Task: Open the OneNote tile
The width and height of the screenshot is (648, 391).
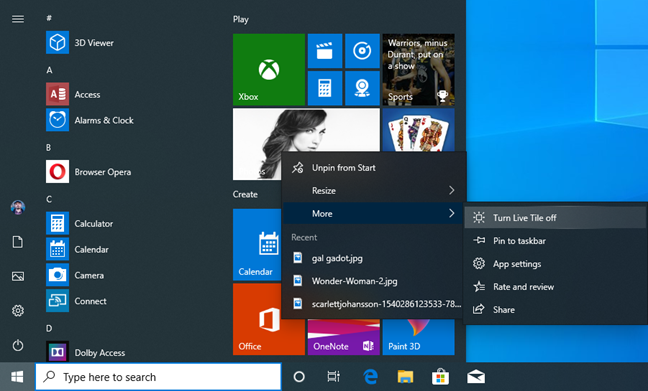Action: click(x=343, y=337)
